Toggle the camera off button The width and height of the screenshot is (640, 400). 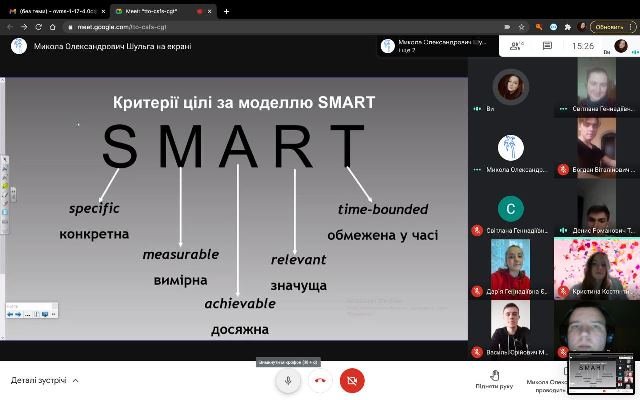tap(352, 380)
